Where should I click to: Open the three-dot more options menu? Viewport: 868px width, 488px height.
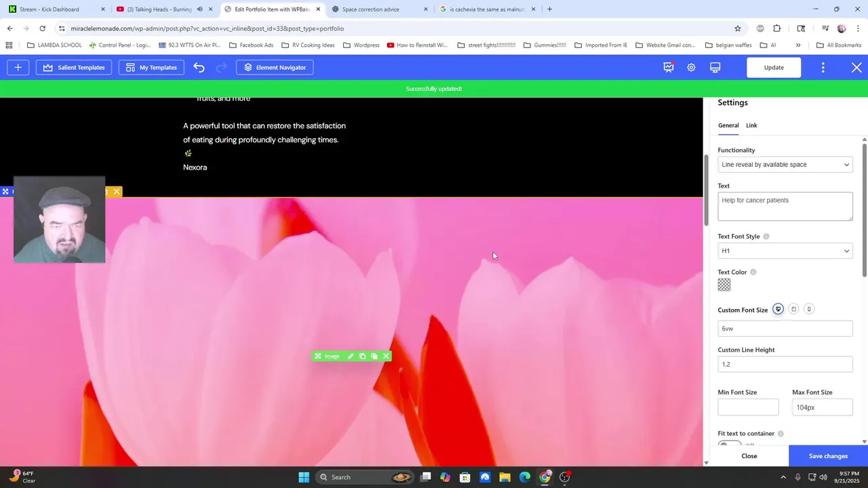coord(823,67)
